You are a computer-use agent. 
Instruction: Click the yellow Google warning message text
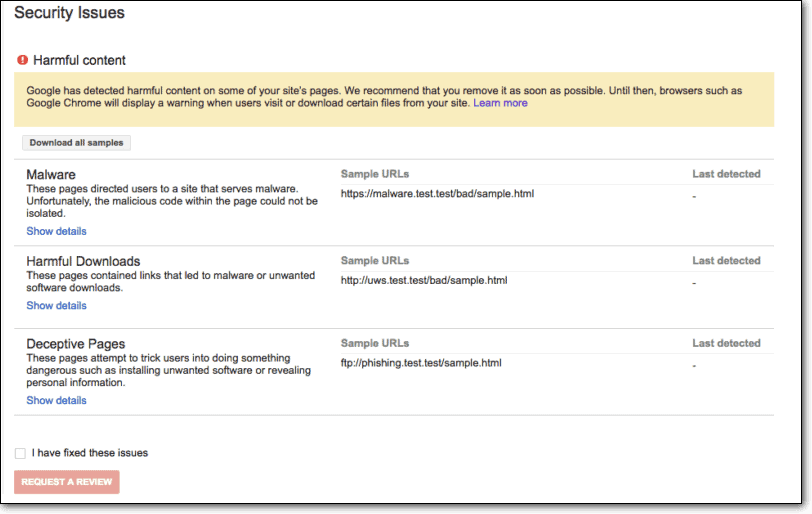pyautogui.click(x=384, y=97)
